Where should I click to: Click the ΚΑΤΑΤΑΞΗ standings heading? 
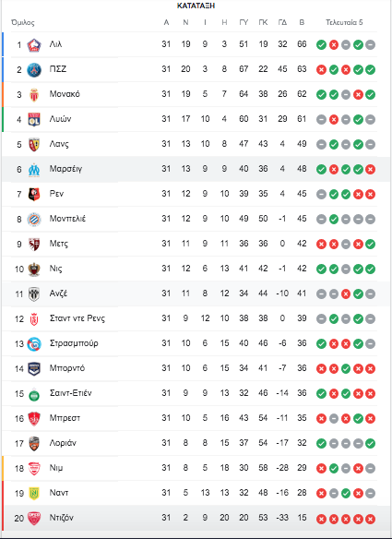click(196, 6)
